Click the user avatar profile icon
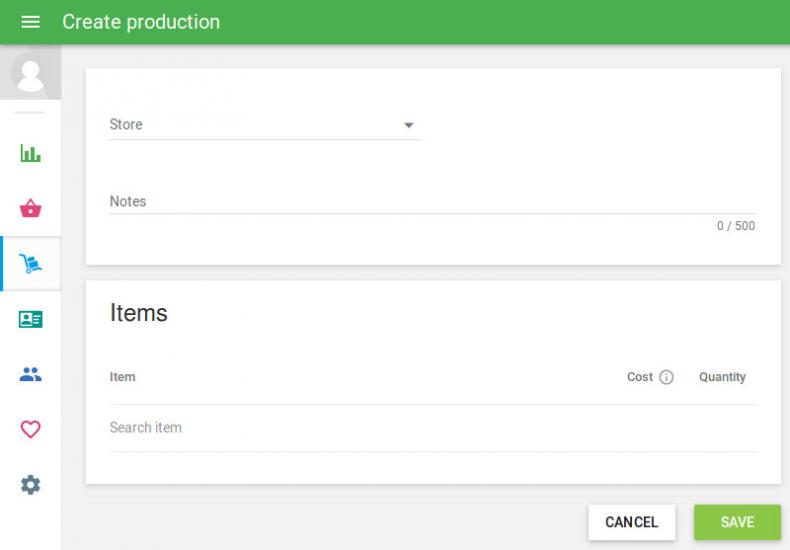The height and width of the screenshot is (550, 790). pyautogui.click(x=30, y=75)
